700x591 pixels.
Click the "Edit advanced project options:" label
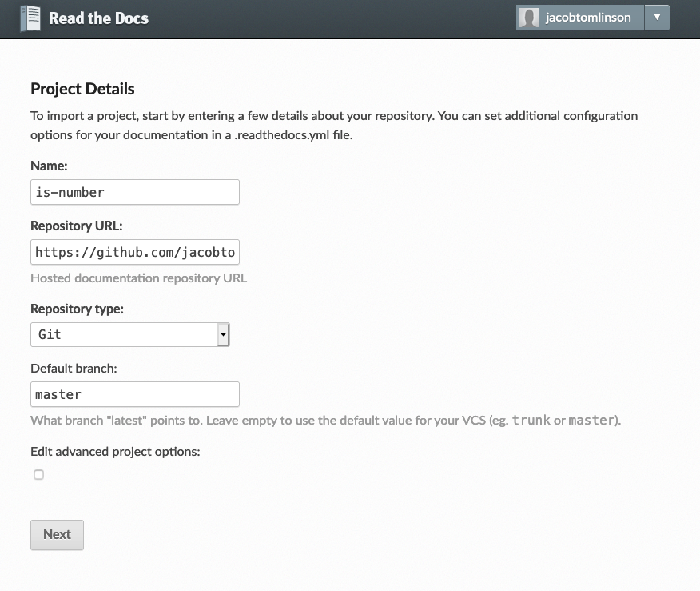115,451
